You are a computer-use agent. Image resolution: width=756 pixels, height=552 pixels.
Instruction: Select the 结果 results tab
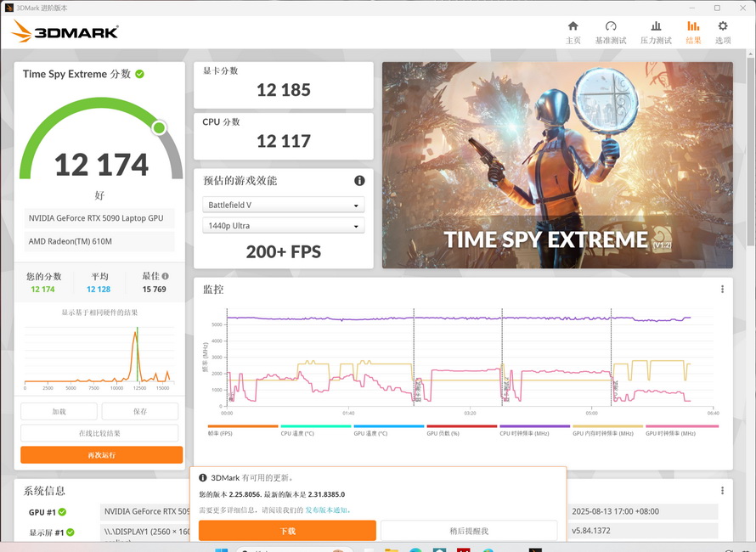click(693, 32)
